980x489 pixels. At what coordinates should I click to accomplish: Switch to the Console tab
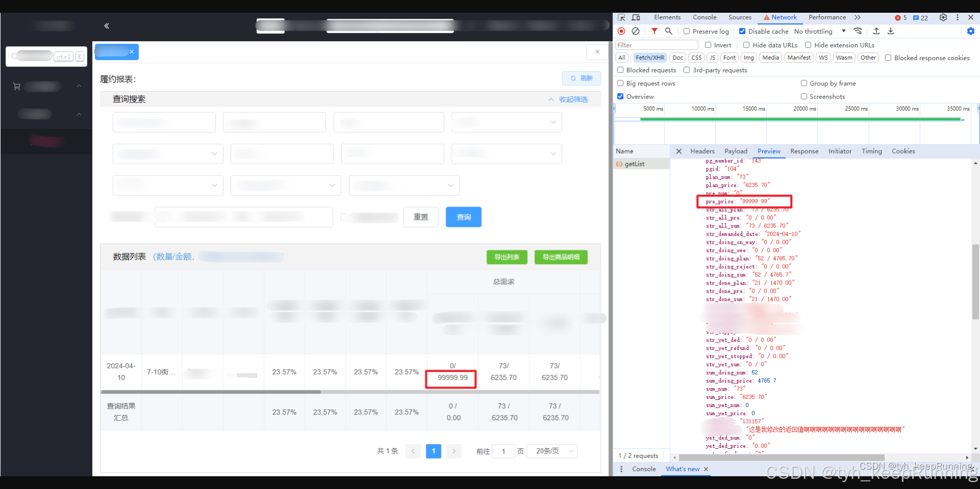704,17
